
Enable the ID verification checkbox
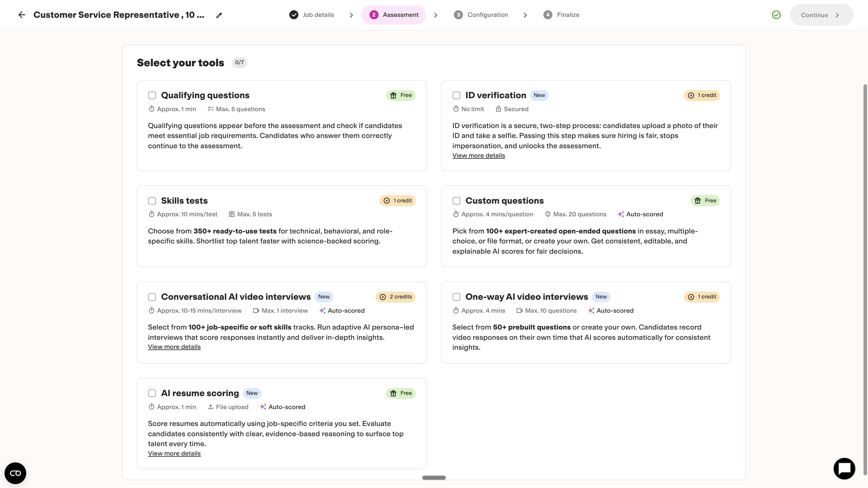click(456, 95)
